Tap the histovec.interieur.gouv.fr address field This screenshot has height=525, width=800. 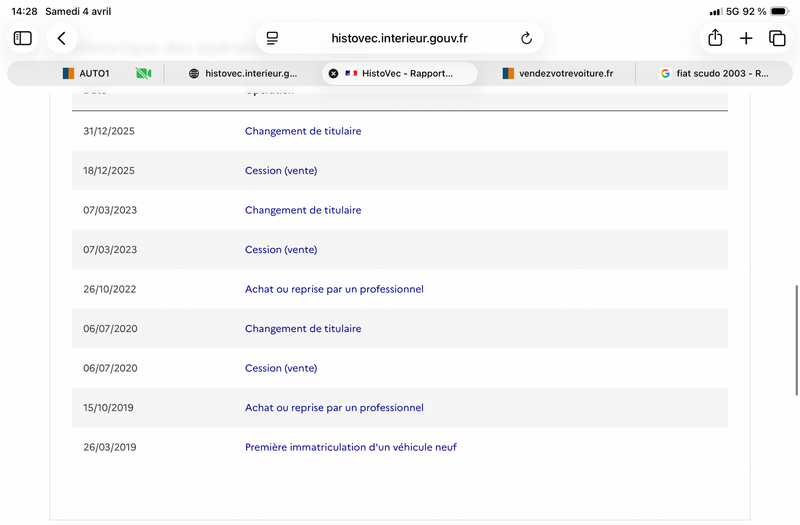(399, 38)
